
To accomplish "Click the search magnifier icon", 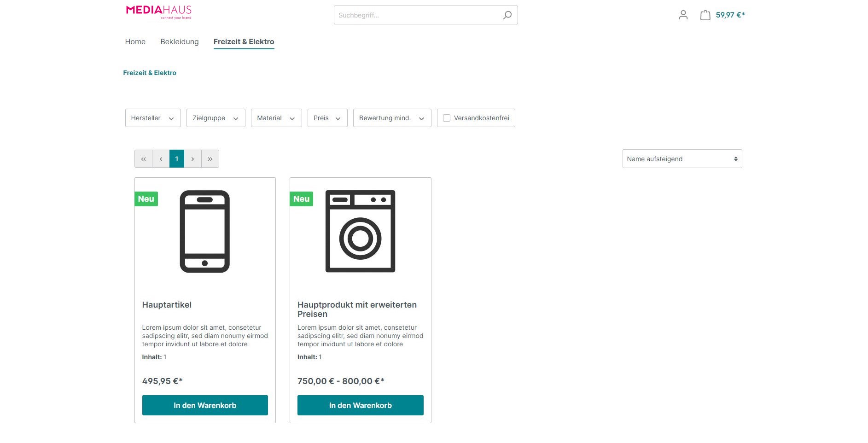I will (x=507, y=15).
